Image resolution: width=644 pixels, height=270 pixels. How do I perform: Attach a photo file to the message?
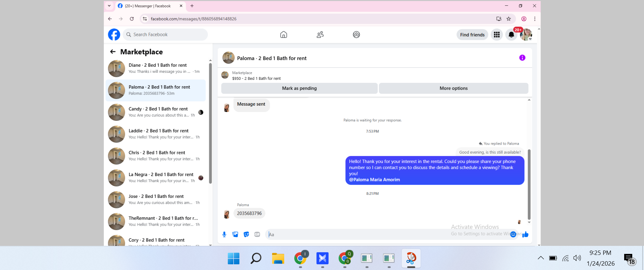tap(235, 234)
